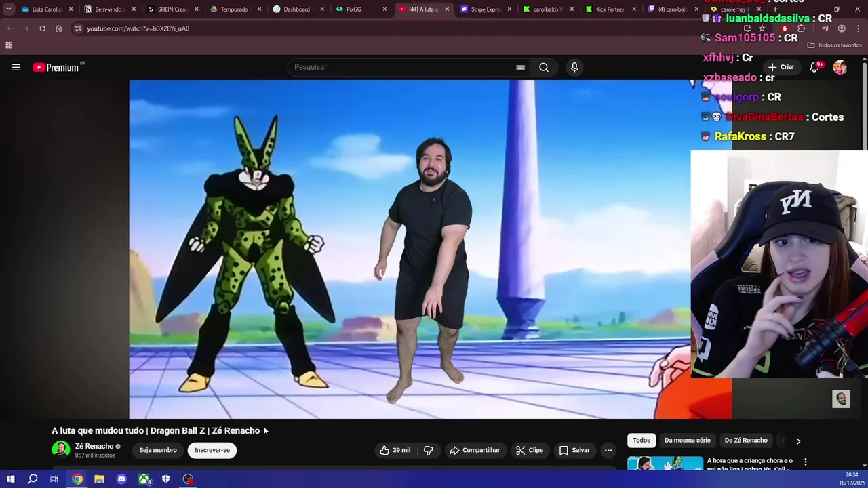Viewport: 868px width, 488px height.
Task: Open the tab search dropdown arrow
Action: click(x=9, y=9)
